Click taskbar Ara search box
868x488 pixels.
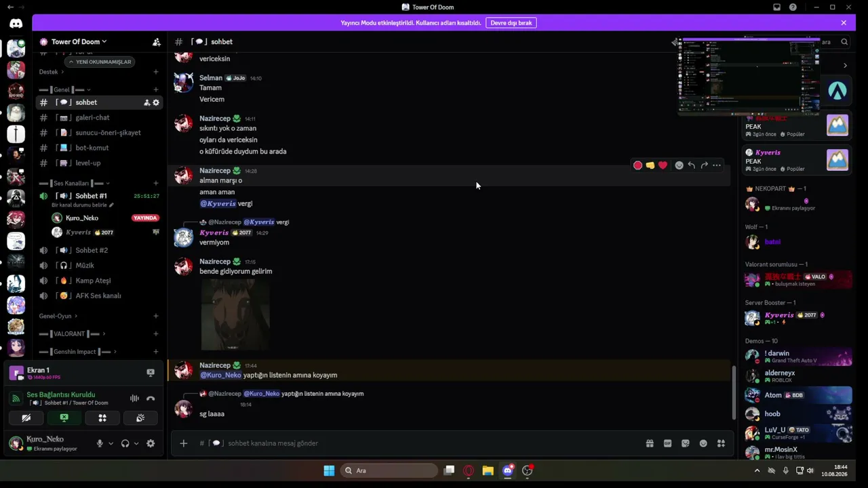click(389, 470)
